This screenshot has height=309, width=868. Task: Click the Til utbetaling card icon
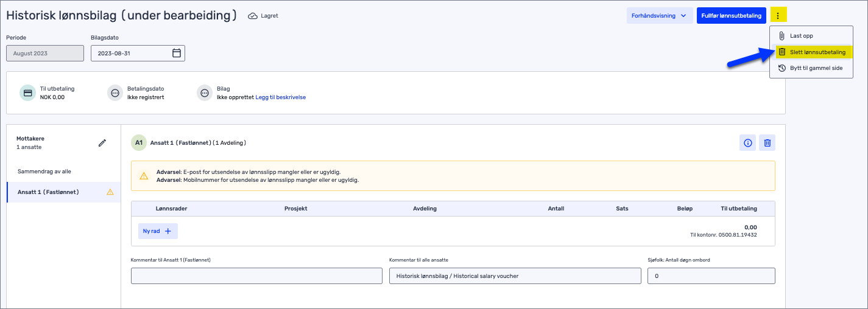click(27, 93)
